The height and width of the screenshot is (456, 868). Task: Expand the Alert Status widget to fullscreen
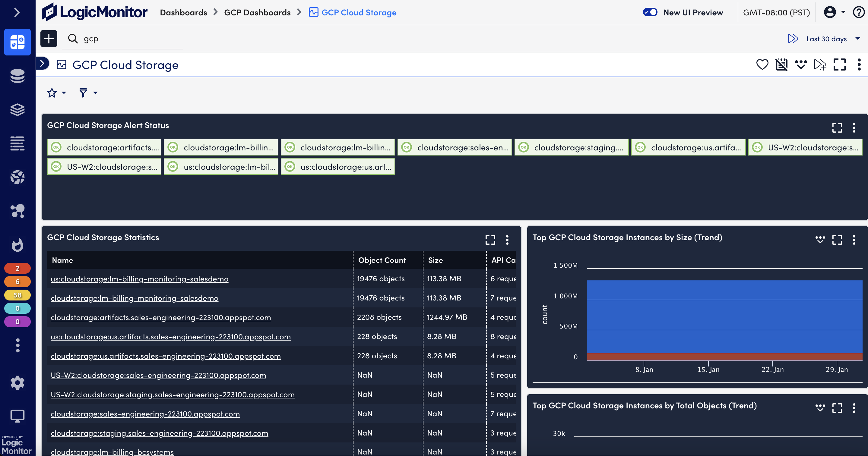(837, 128)
